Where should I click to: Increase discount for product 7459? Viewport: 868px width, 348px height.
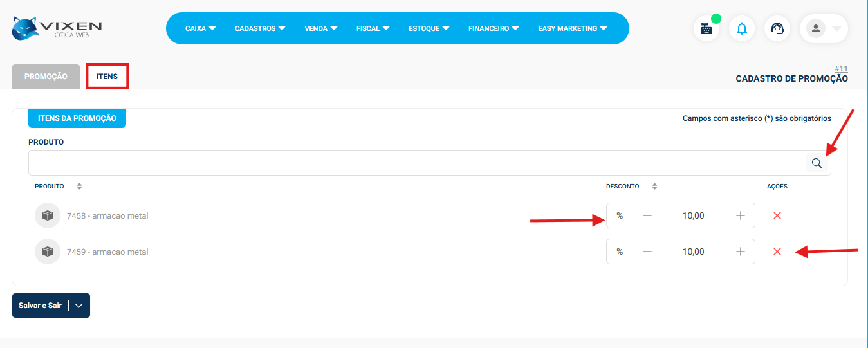(x=740, y=252)
